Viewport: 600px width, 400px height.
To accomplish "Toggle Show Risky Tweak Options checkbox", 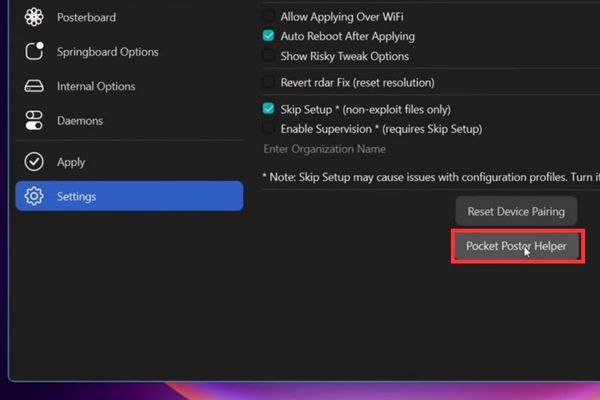I will coord(268,56).
